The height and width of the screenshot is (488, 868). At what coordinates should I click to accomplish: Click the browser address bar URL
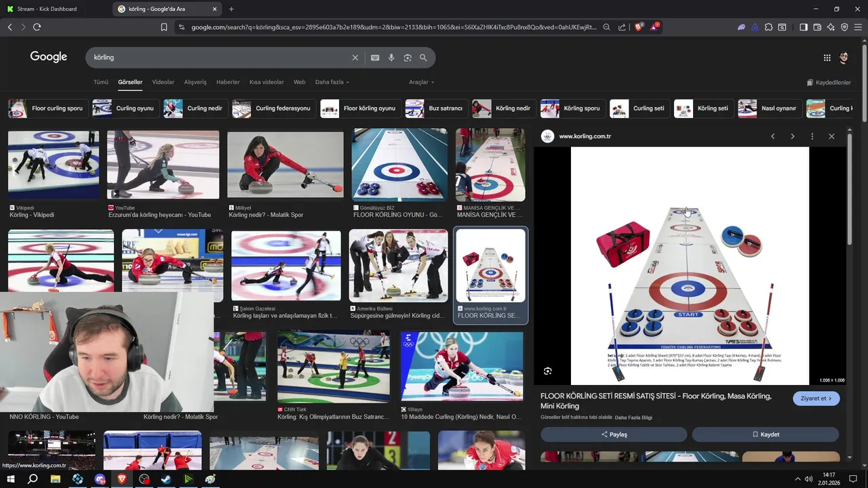393,27
